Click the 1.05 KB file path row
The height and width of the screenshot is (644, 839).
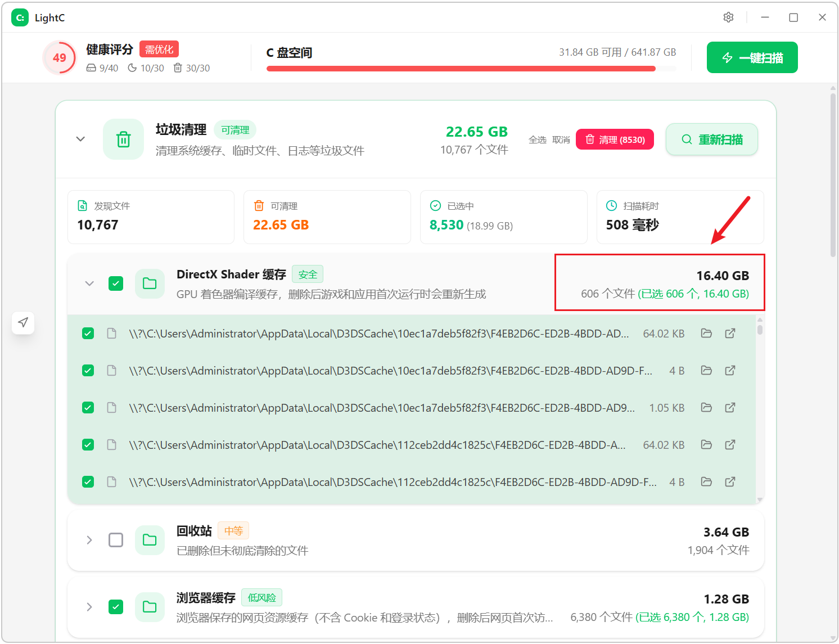412,408
